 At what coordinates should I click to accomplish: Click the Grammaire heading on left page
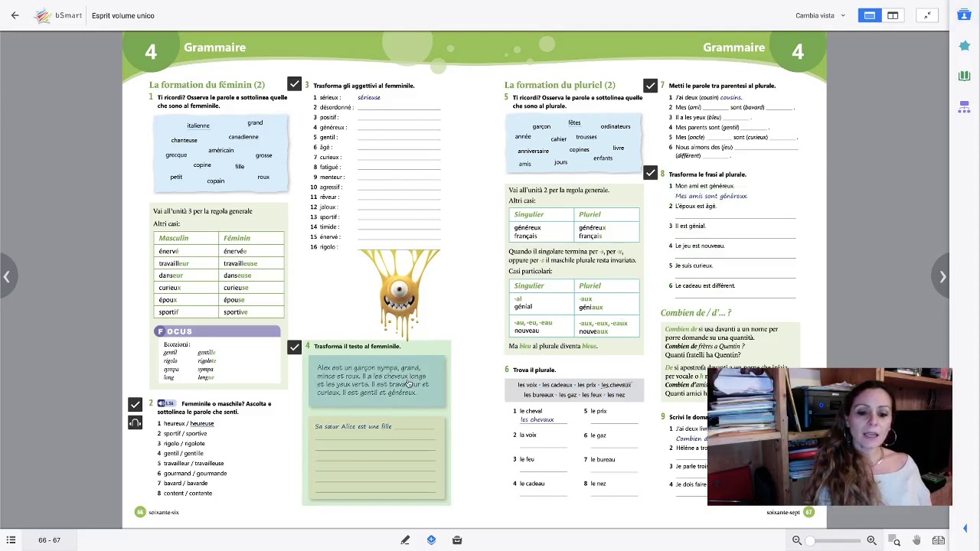click(x=214, y=47)
